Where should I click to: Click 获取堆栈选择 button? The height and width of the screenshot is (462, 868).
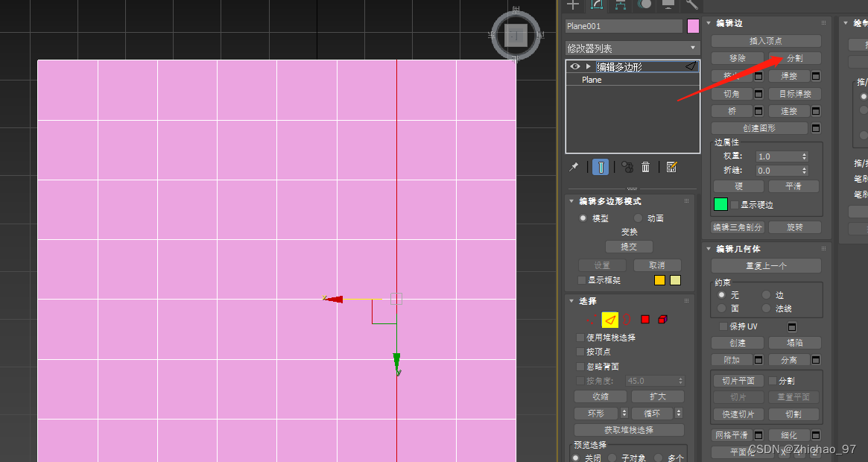click(629, 430)
